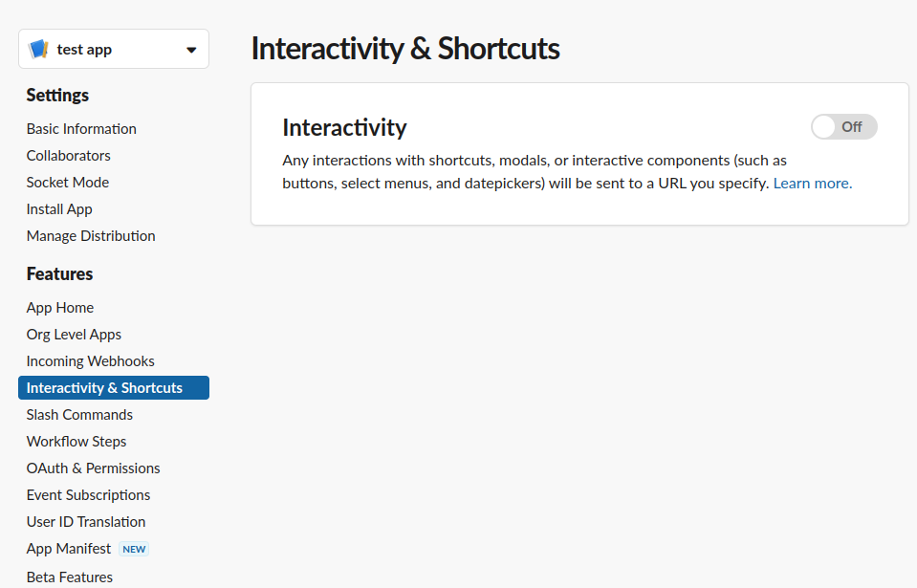
Task: Open Workflow Steps page
Action: (x=76, y=442)
